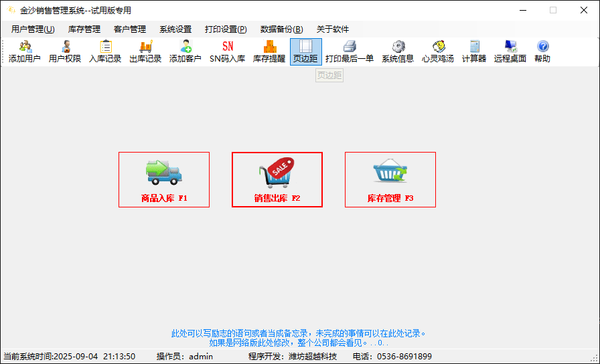Click the 添加客户 (Add Customer) icon
This screenshot has width=600, height=364.
(185, 52)
